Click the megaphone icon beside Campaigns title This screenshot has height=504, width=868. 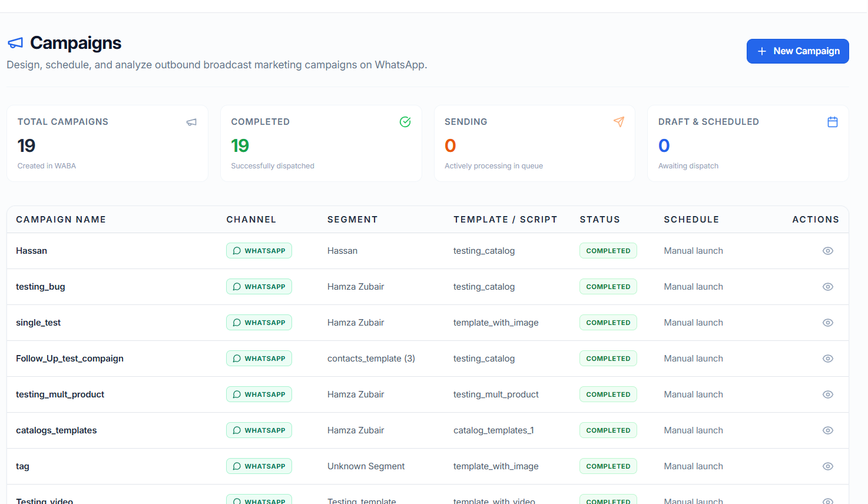click(15, 43)
